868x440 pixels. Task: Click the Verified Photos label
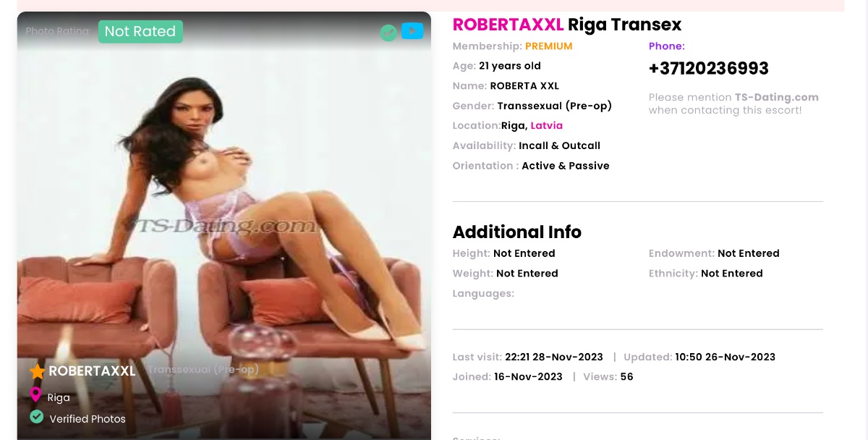coord(88,418)
